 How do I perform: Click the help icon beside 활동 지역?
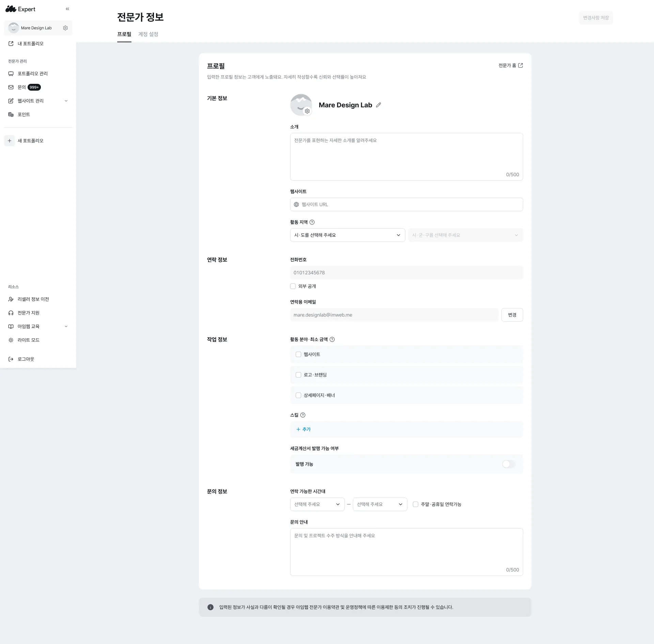point(312,222)
